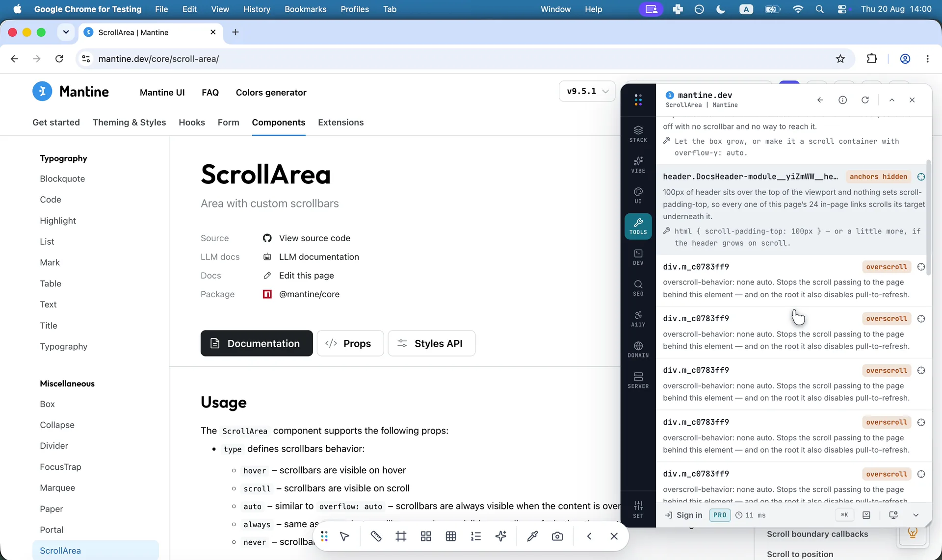Viewport: 942px width, 560px height.
Task: Click the extension dotted logo at sidebar top
Action: pyautogui.click(x=638, y=100)
